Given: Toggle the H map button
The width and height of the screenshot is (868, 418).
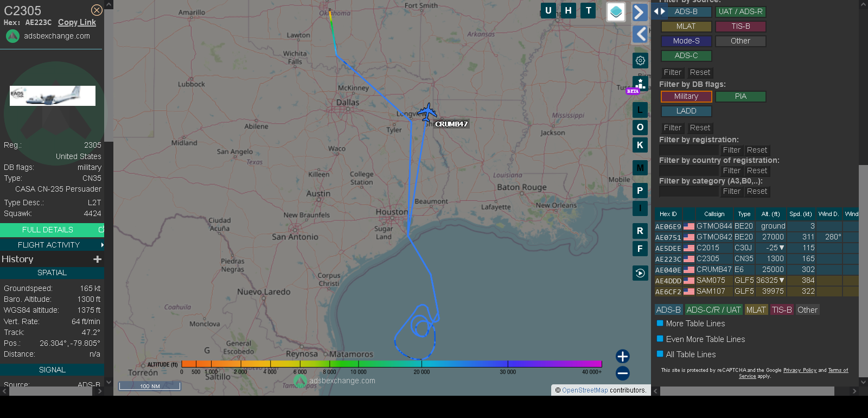Looking at the screenshot, I should pos(569,10).
